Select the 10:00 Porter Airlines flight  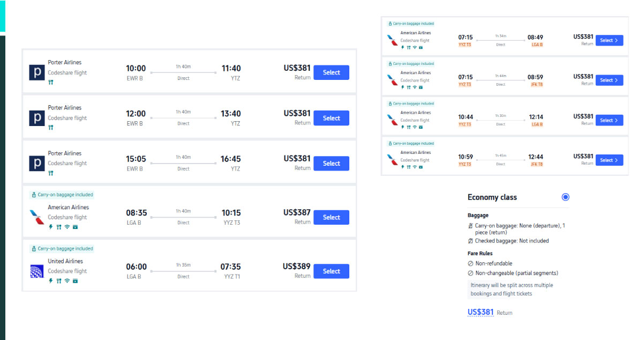[331, 72]
